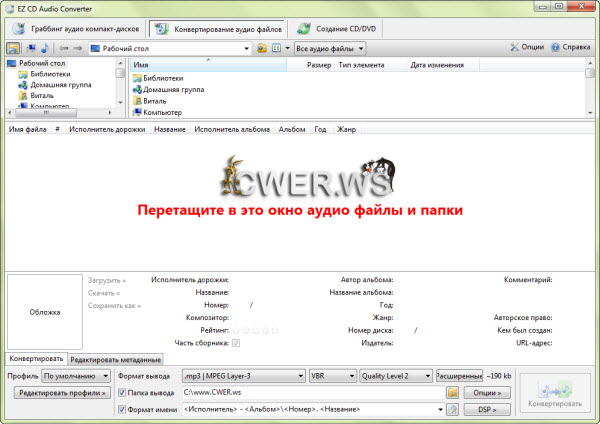600x424 pixels.
Task: Toggle the Формат имени checkbox
Action: [123, 409]
